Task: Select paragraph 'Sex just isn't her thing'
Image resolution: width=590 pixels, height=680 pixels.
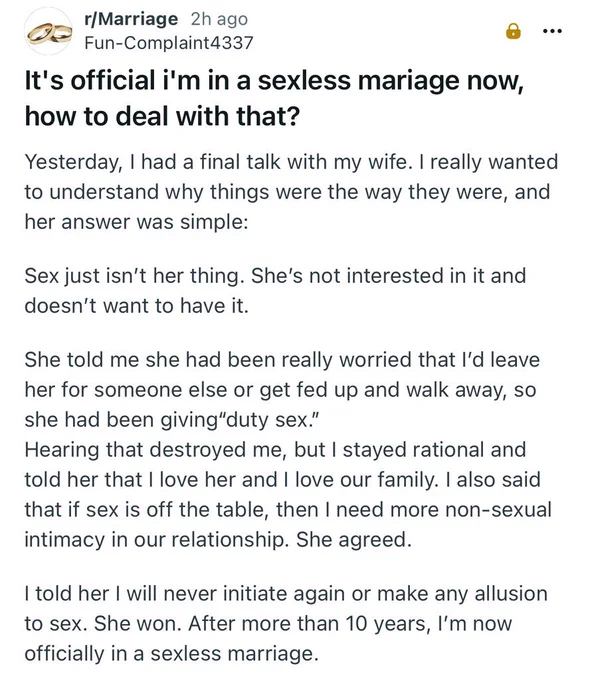Action: point(275,291)
